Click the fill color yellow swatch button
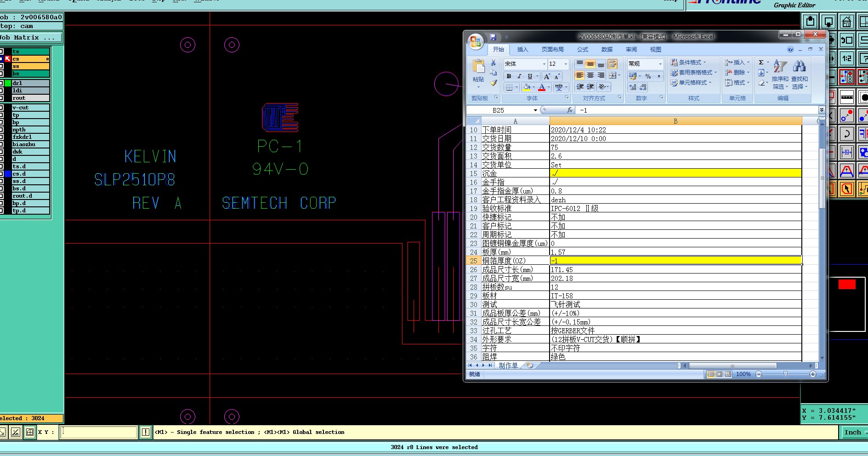868x456 pixels. pyautogui.click(x=527, y=87)
